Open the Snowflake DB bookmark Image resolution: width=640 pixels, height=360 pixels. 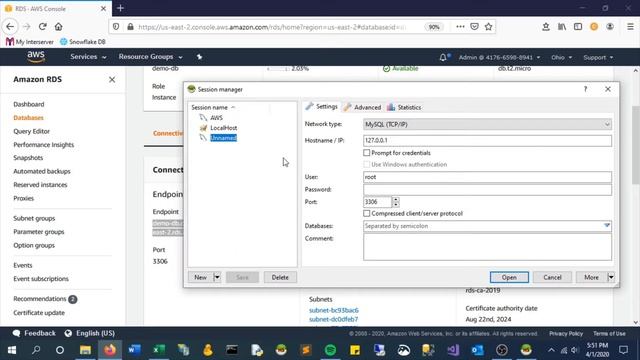tap(83, 42)
